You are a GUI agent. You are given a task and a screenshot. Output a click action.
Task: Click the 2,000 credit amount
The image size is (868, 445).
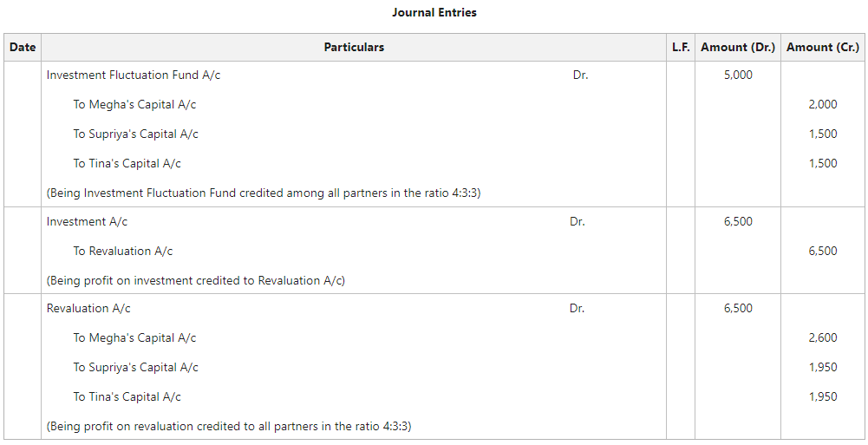coord(822,105)
